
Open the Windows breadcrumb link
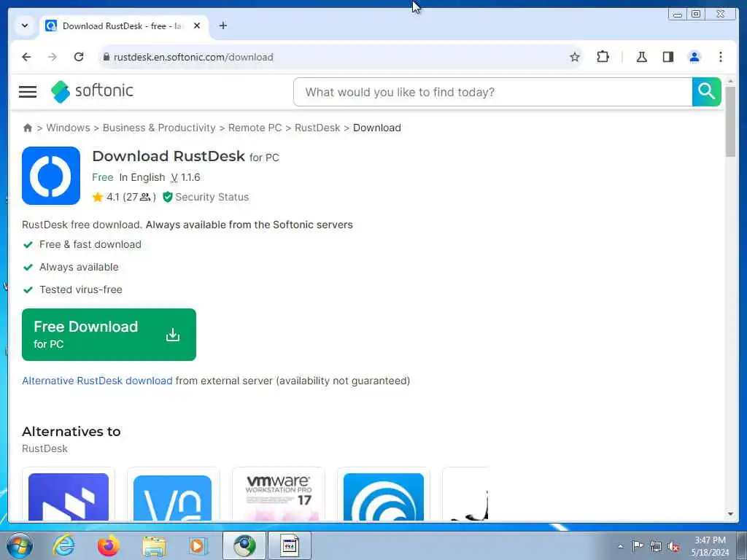tap(68, 128)
